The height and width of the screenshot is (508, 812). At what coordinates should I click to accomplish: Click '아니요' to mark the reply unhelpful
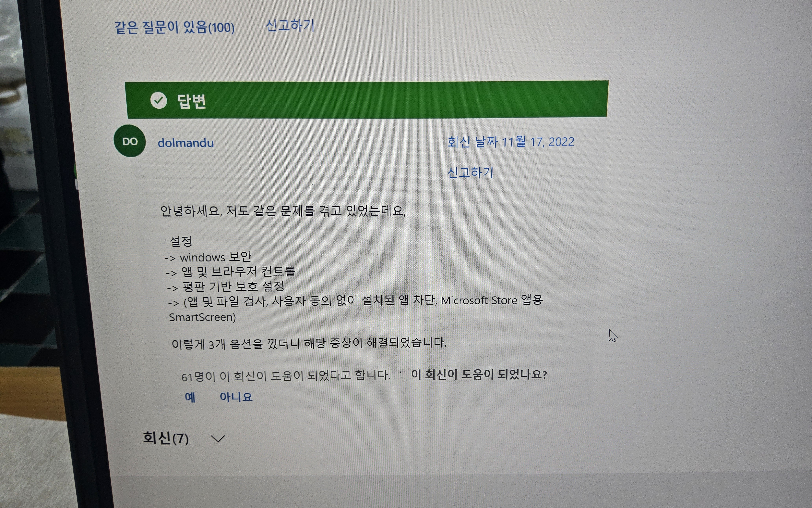point(236,397)
